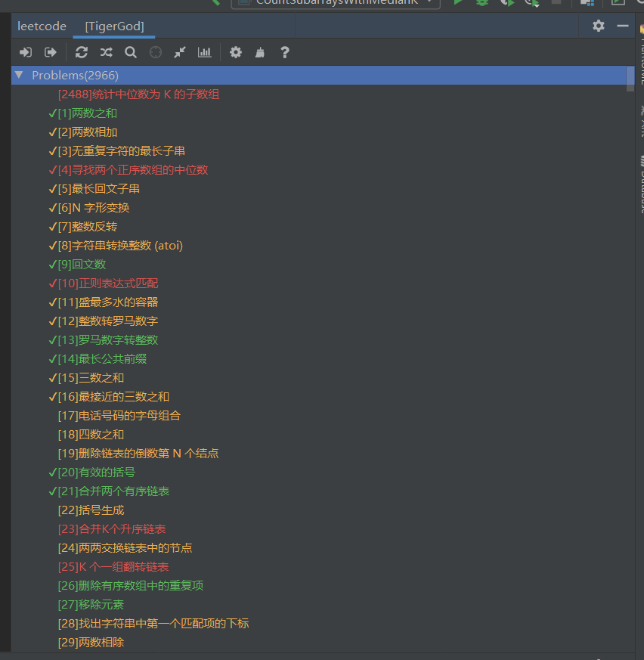This screenshot has width=644, height=660.
Task: Open LeetCode plugin help
Action: [285, 52]
